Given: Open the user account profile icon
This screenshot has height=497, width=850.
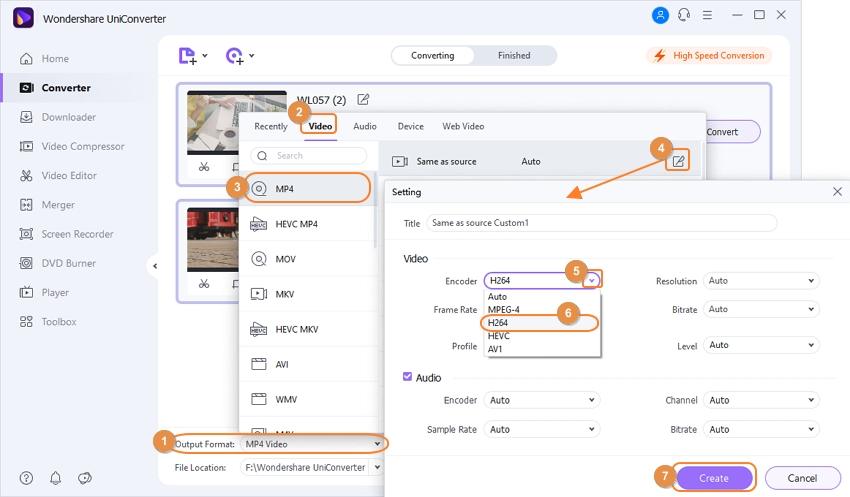Looking at the screenshot, I should pos(660,15).
